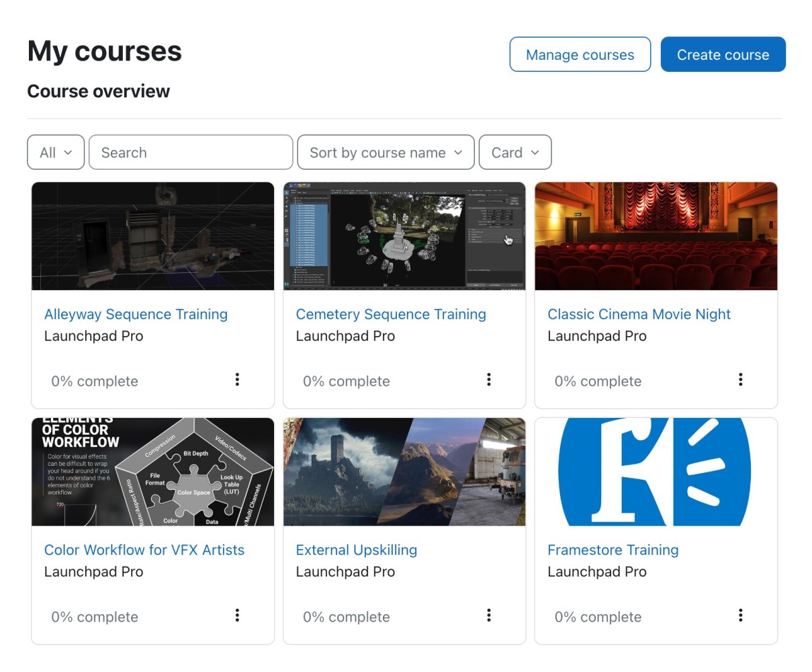Screen dimensions: 812x672
Task: Open the Classic Cinema Movie Night link
Action: (x=639, y=314)
